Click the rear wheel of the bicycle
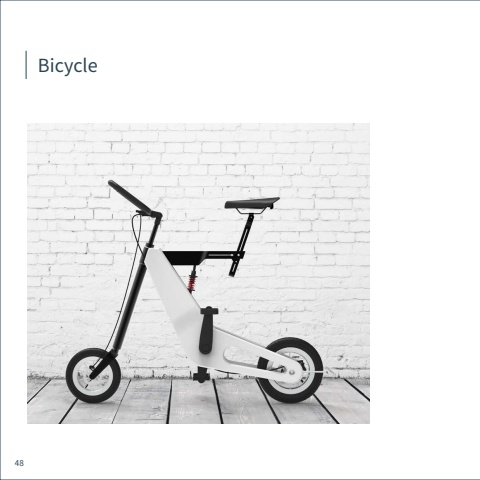The image size is (480, 480). 290,370
